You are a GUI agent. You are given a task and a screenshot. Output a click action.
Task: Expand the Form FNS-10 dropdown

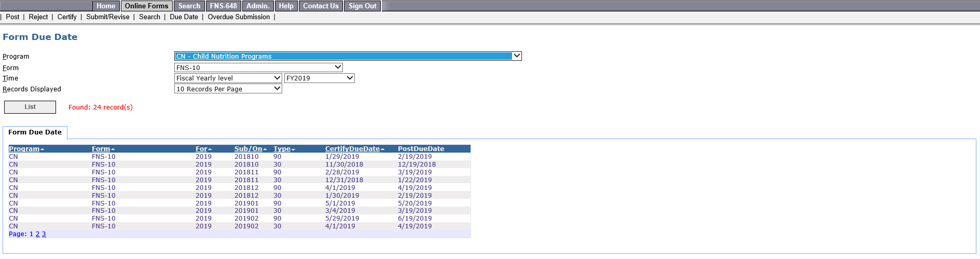(258, 67)
